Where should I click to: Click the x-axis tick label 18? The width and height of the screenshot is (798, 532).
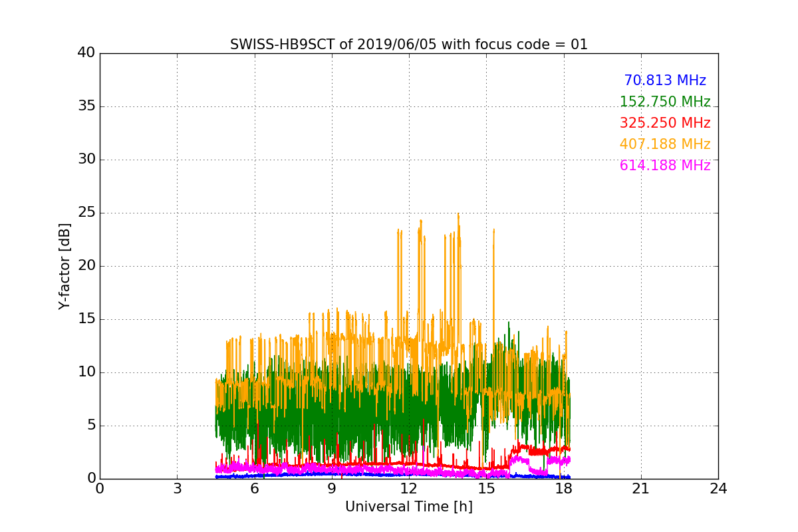pos(563,489)
